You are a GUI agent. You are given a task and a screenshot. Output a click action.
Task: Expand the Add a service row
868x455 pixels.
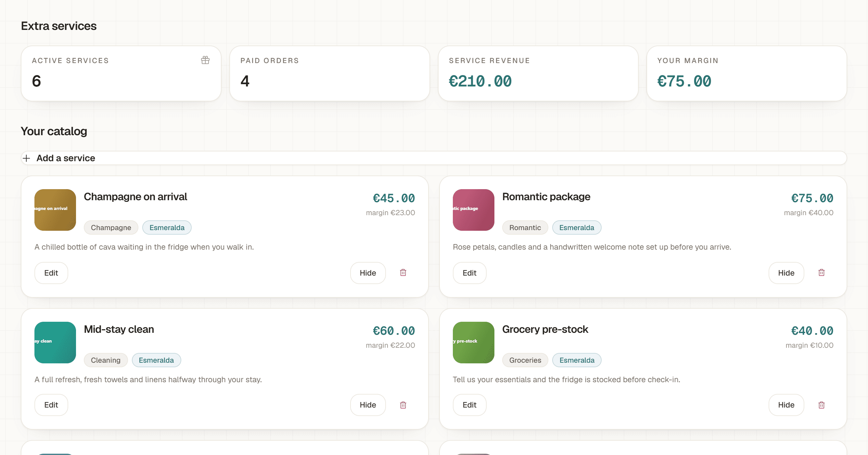tap(434, 158)
